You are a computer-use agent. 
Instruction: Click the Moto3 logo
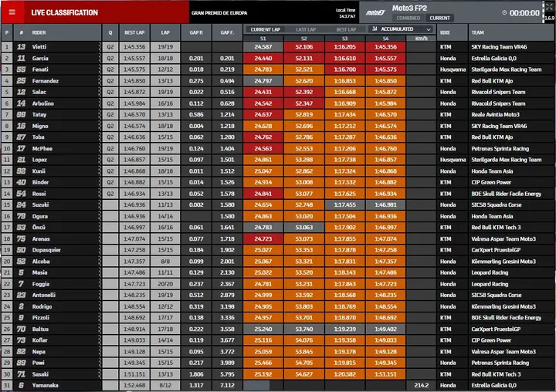pos(375,13)
